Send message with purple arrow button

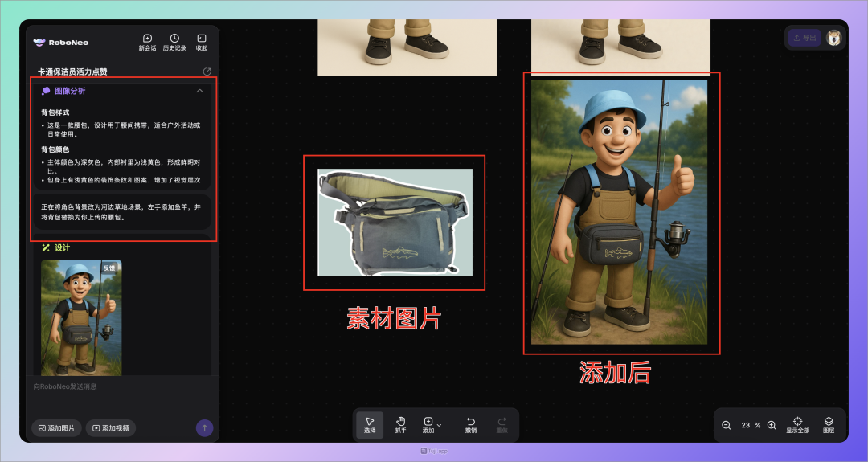click(x=204, y=427)
